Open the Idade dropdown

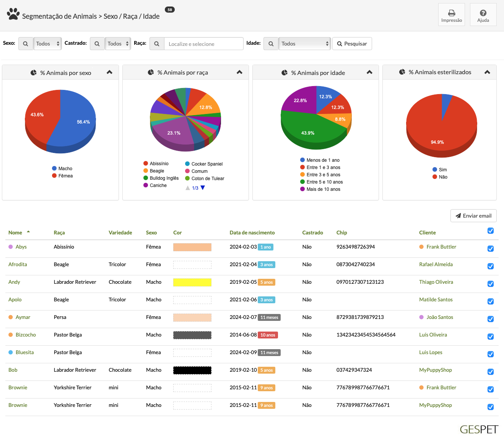[304, 44]
